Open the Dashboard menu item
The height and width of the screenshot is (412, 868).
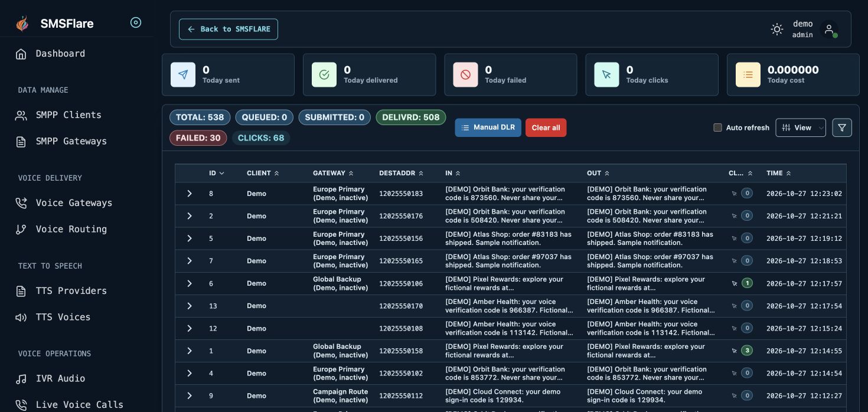60,54
